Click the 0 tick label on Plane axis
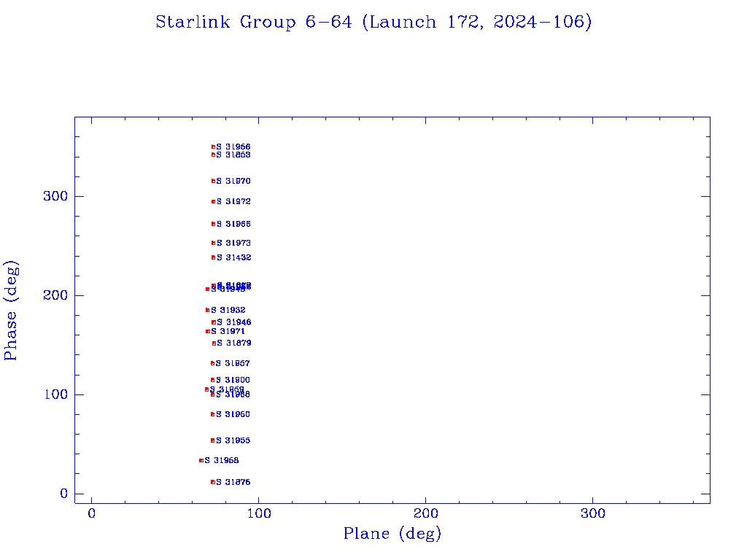This screenshot has height=560, width=747. click(x=91, y=513)
